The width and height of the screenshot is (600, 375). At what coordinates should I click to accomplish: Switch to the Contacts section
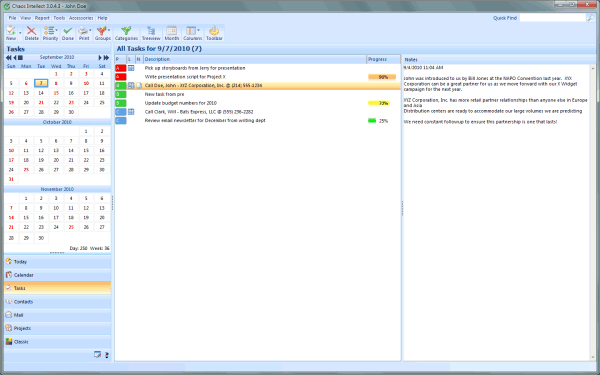57,302
